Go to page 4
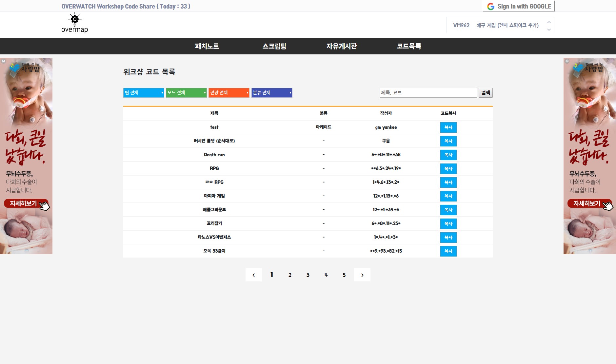Image resolution: width=616 pixels, height=364 pixels. (x=326, y=275)
